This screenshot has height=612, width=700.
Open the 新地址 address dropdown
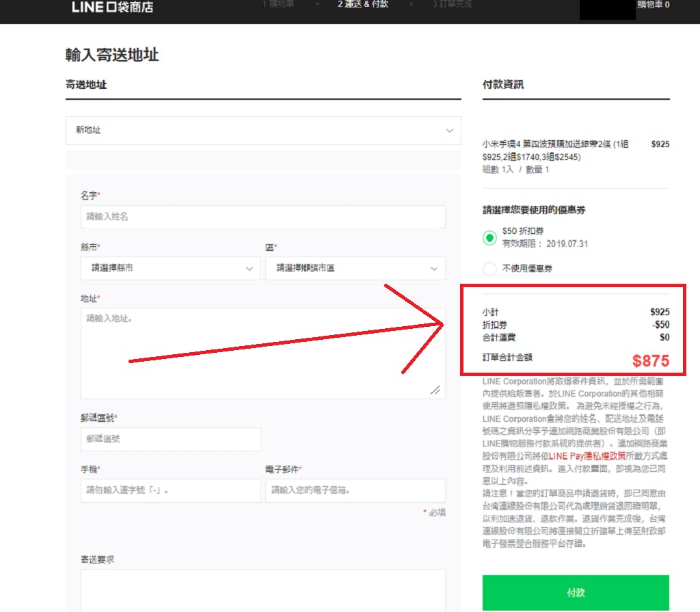click(x=263, y=131)
